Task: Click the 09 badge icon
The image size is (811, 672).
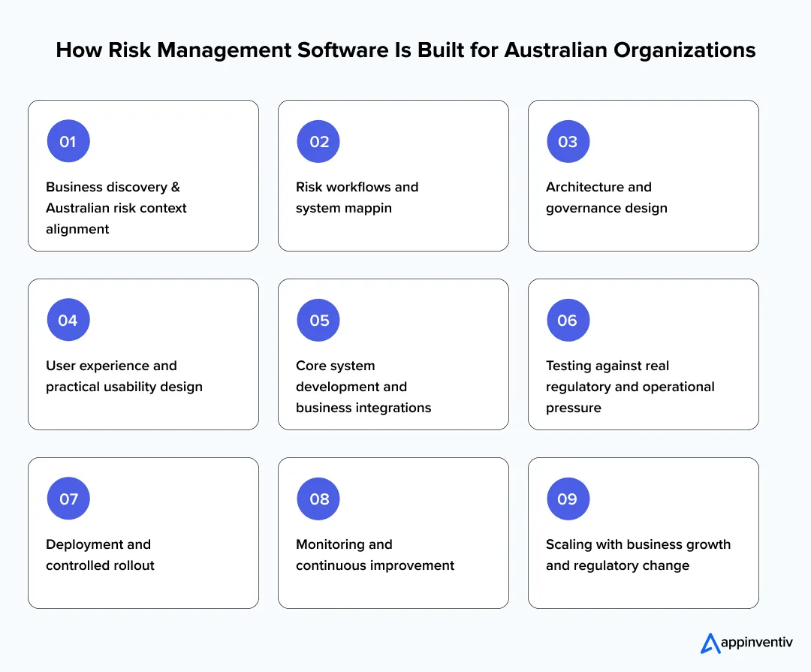Action: click(x=568, y=498)
